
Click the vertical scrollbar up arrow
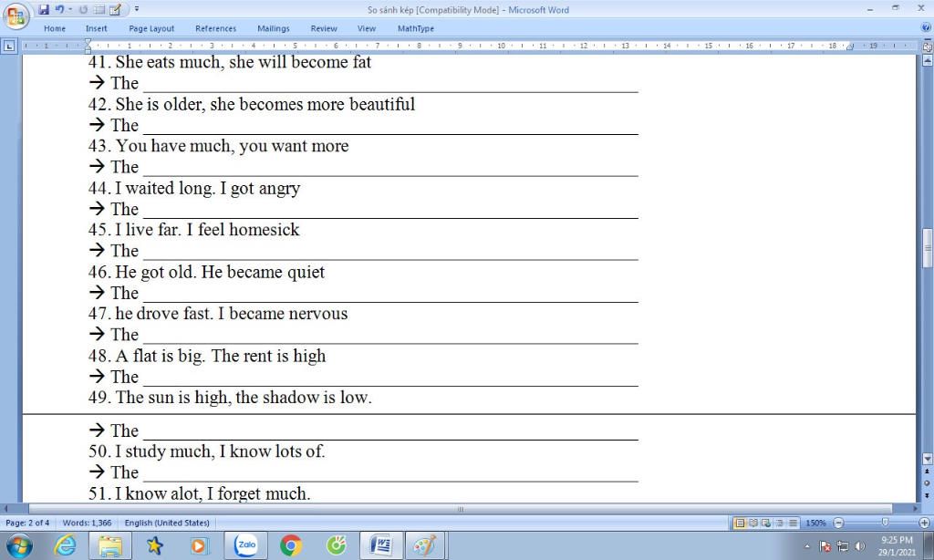[x=927, y=60]
